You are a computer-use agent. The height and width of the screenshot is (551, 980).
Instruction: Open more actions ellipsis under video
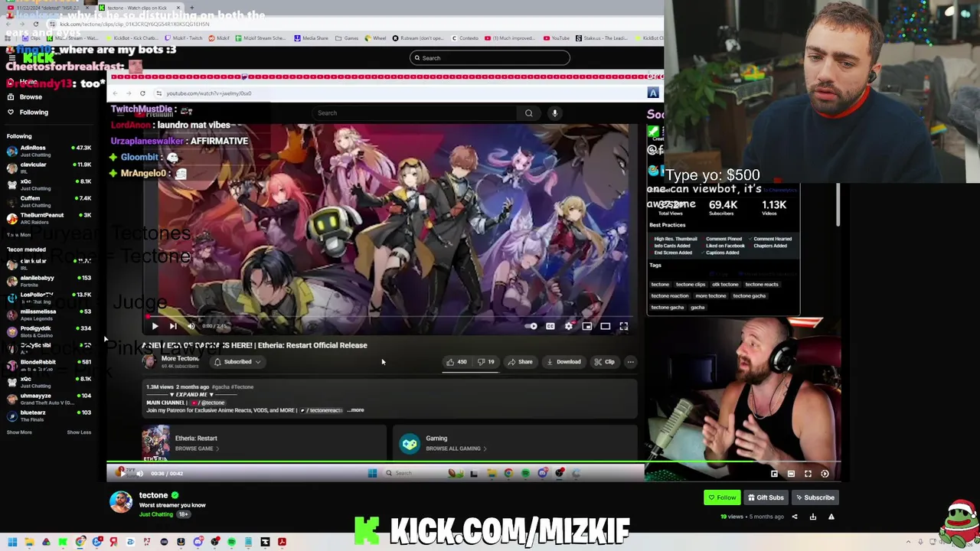pos(631,362)
